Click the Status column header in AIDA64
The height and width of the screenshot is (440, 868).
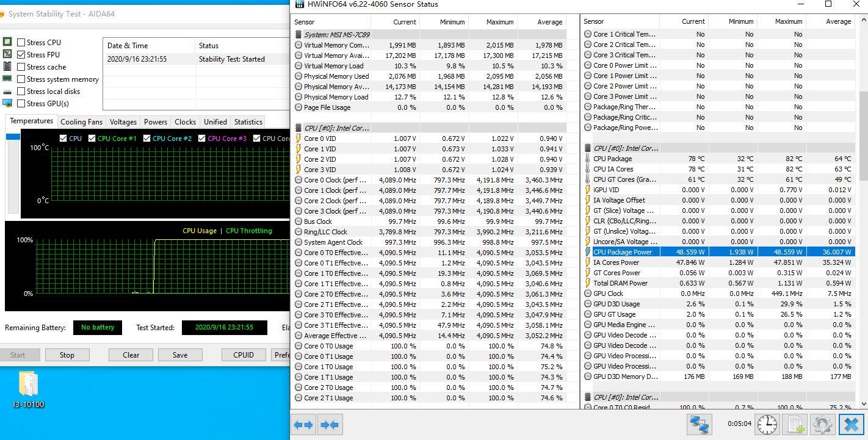pyautogui.click(x=242, y=46)
